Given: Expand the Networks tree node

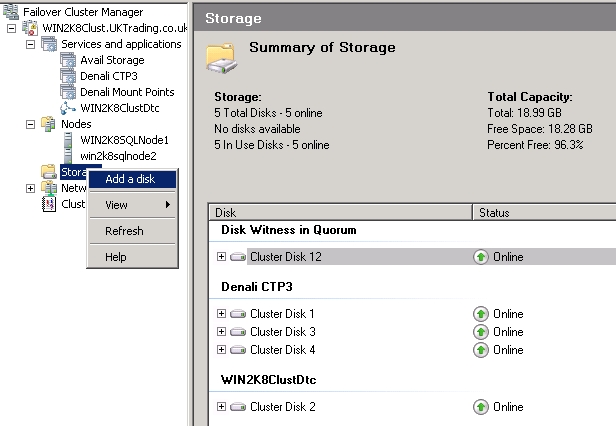Looking at the screenshot, I should 30,188.
